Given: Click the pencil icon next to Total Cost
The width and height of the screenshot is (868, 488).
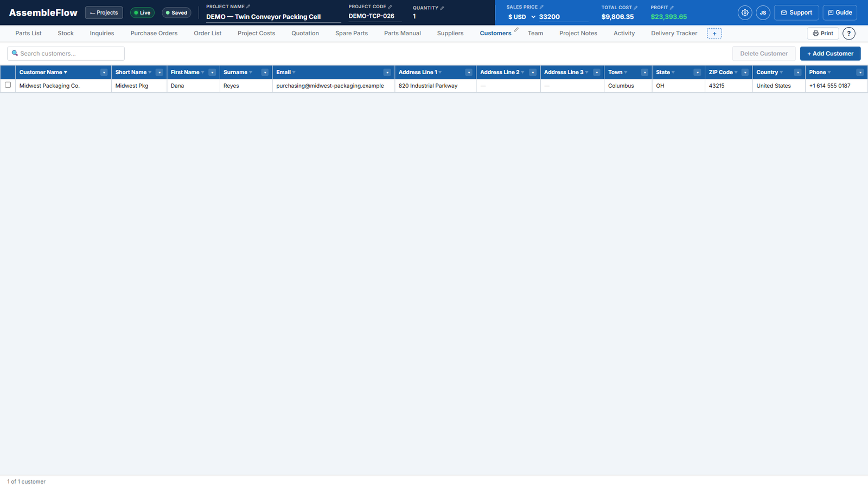Looking at the screenshot, I should 636,8.
